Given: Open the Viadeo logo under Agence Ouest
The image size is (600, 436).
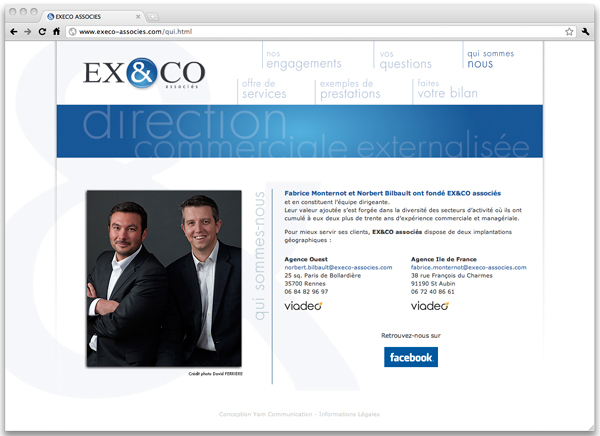Looking at the screenshot, I should pos(303,305).
